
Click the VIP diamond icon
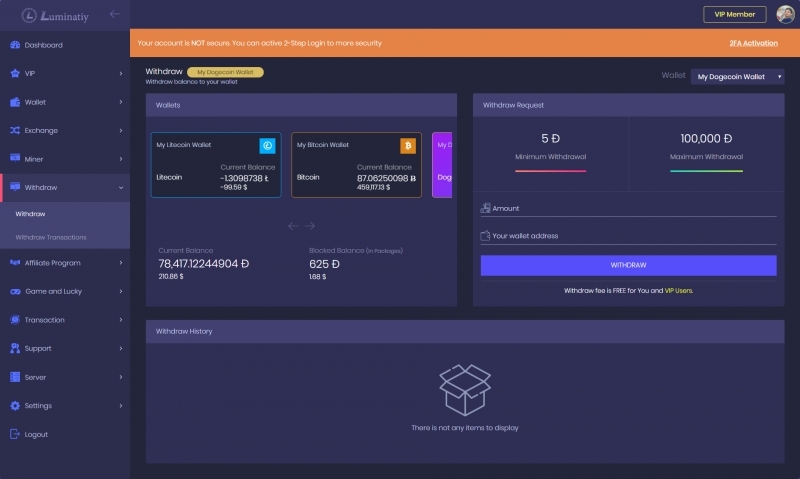pyautogui.click(x=15, y=74)
